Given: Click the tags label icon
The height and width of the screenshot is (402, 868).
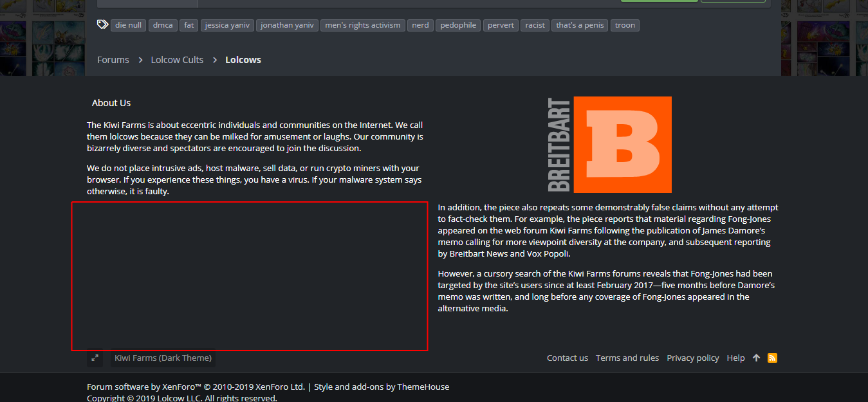Looking at the screenshot, I should coord(102,24).
